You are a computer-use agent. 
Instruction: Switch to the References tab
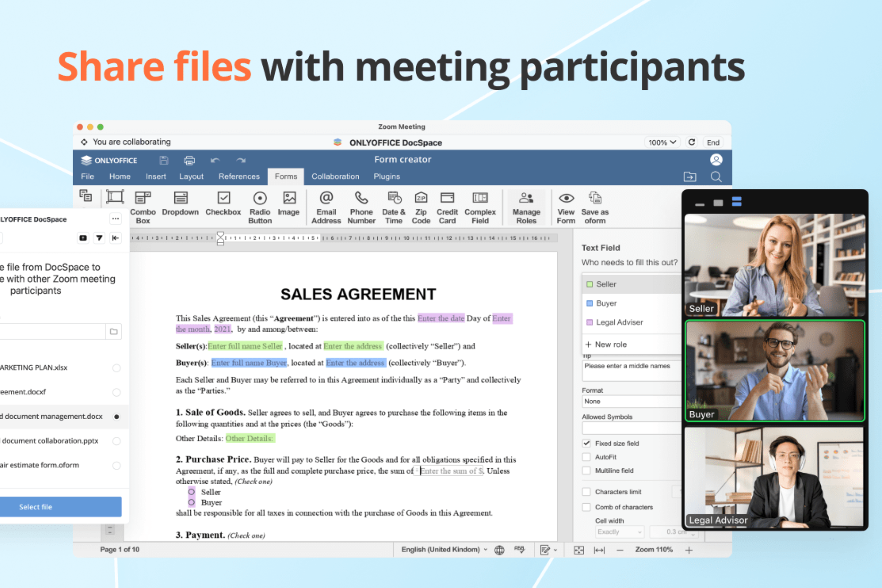(x=239, y=176)
